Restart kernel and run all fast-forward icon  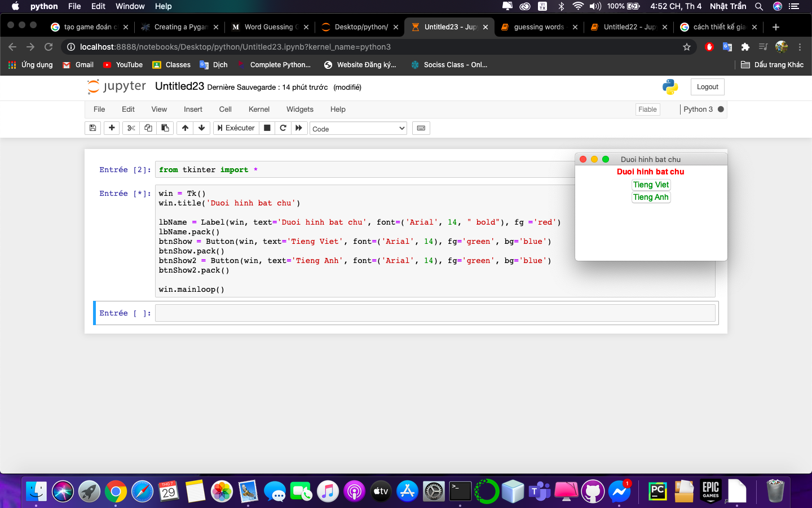coord(299,128)
